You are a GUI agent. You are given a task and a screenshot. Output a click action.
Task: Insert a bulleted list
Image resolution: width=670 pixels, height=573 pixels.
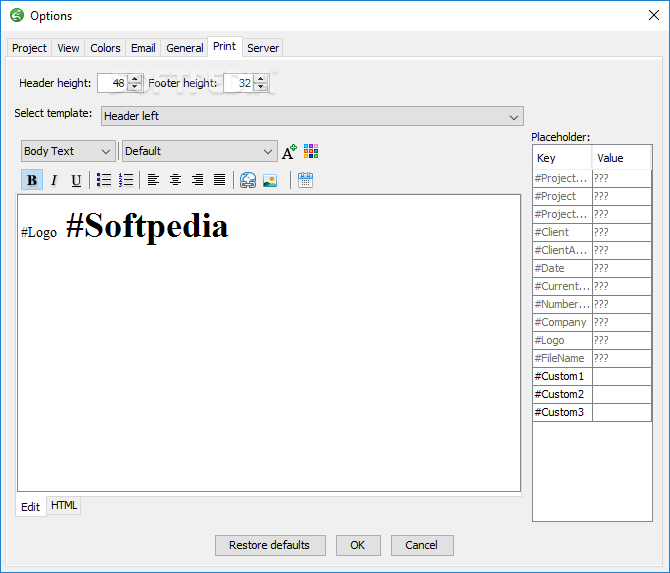pos(104,180)
